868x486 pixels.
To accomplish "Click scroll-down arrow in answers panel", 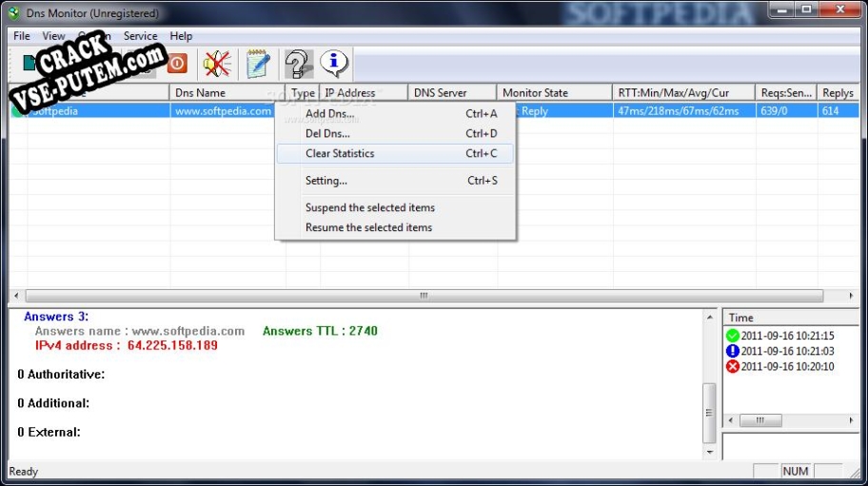I will tap(709, 452).
